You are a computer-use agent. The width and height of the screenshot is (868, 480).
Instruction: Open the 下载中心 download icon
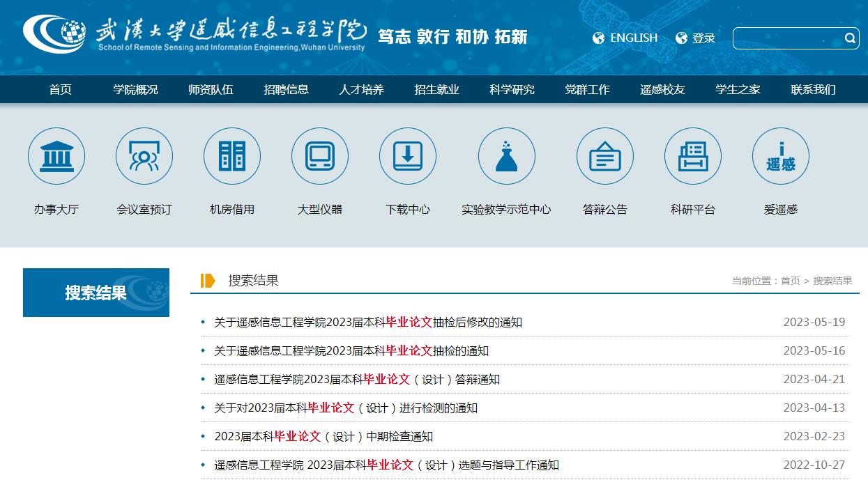(x=408, y=156)
